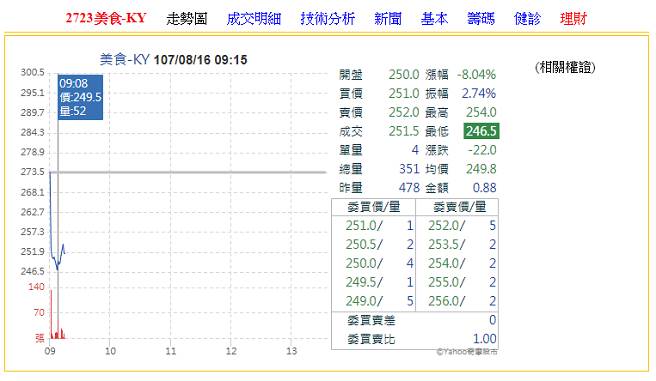Click the 成交 value 251.5

[x=403, y=131]
